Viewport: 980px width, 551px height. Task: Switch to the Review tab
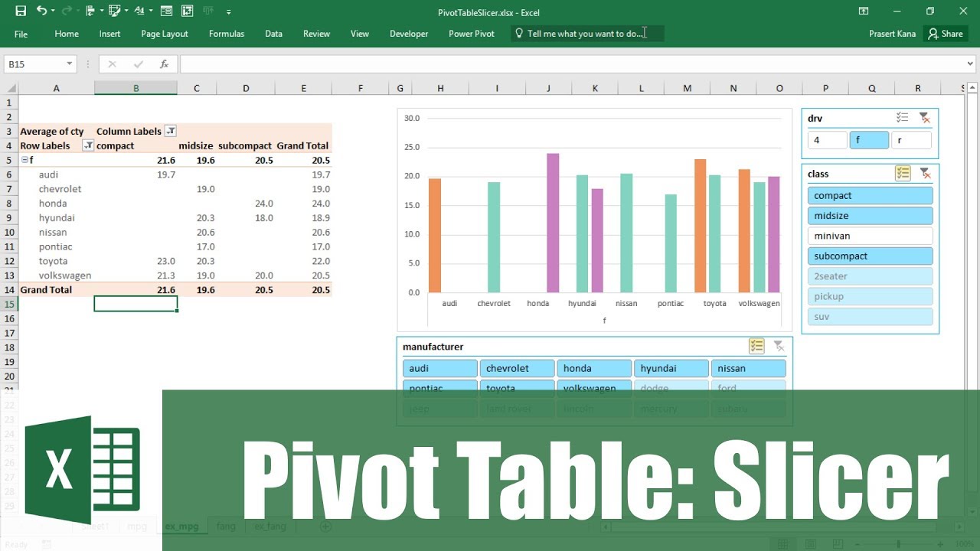316,34
